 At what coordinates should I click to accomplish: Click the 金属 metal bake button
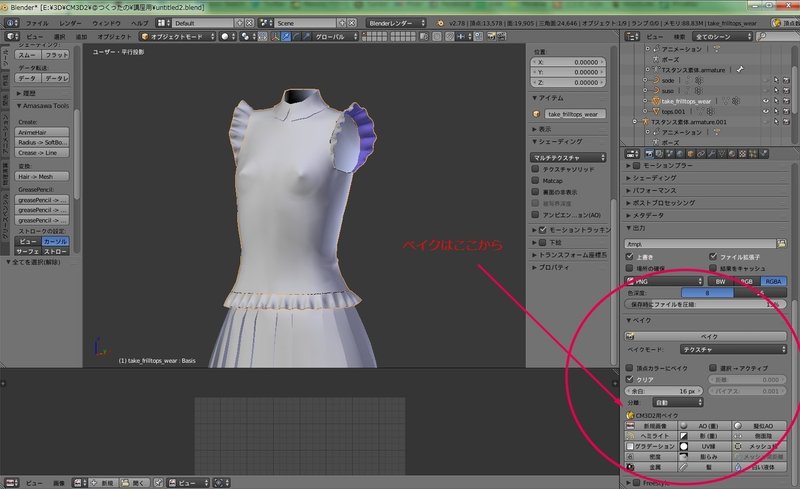coord(651,467)
